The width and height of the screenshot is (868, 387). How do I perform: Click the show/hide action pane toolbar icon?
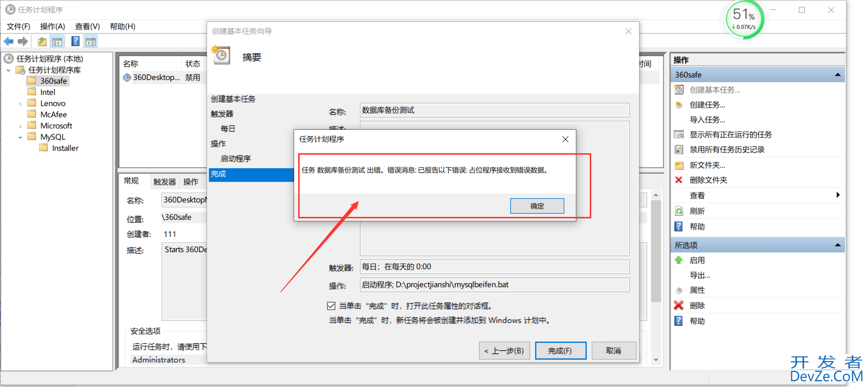click(x=91, y=41)
